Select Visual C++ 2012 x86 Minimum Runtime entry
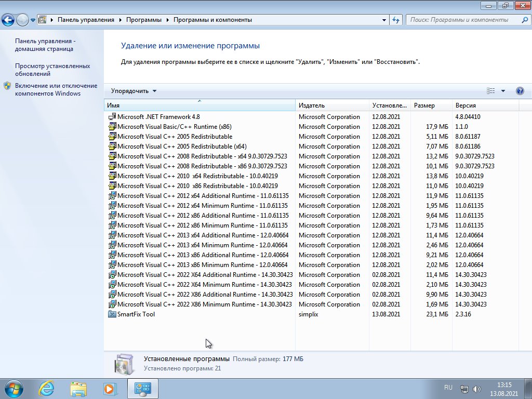Viewport: 532px width, 399px height. [203, 225]
